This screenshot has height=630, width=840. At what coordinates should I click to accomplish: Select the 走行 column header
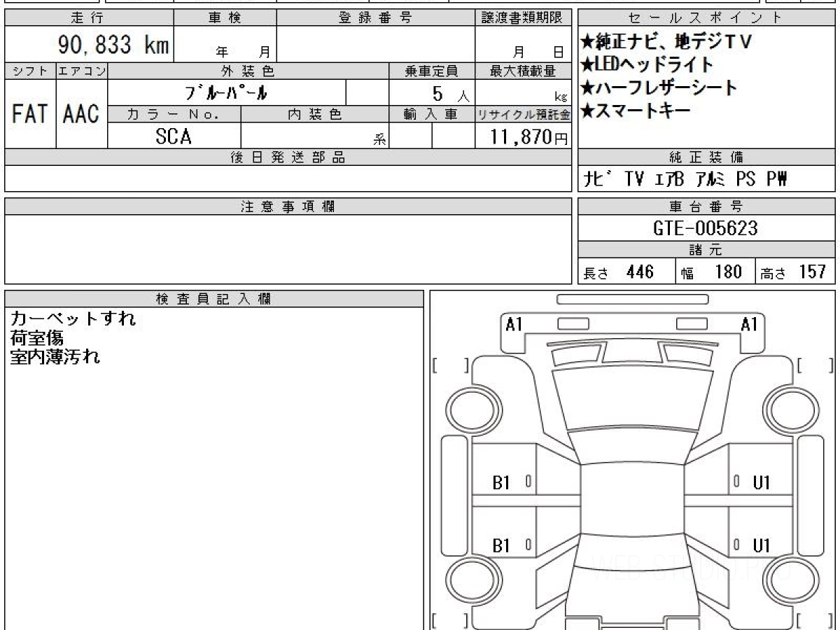[x=89, y=18]
